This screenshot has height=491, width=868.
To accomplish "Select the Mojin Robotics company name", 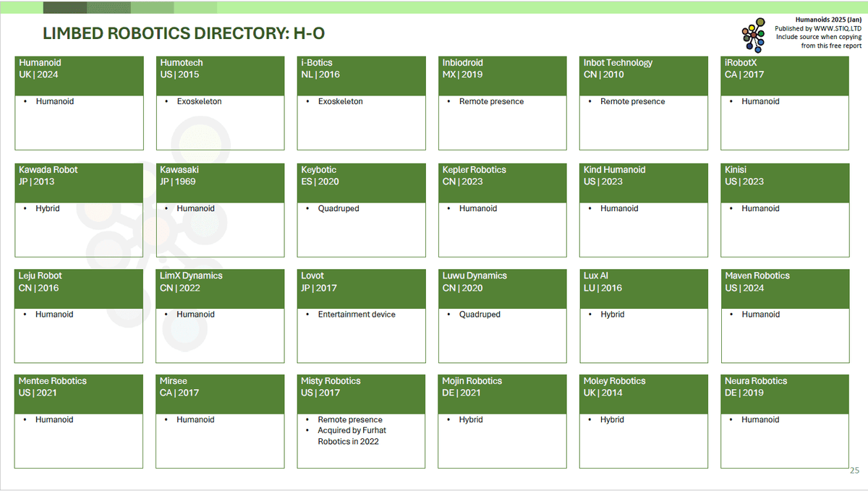I will (472, 381).
